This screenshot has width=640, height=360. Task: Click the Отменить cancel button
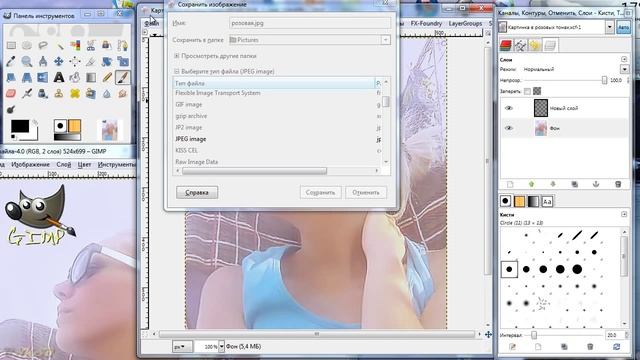366,192
